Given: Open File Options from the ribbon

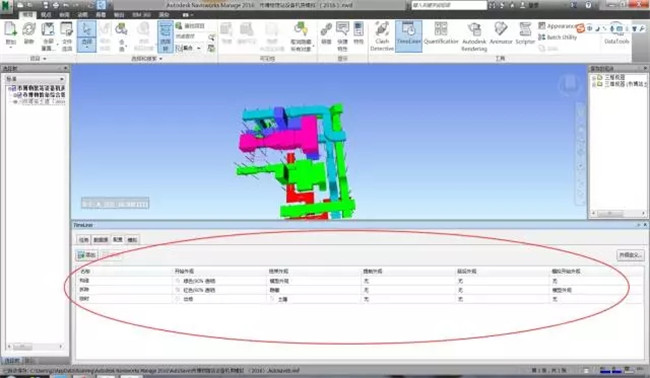Looking at the screenshot, I should tap(67, 36).
